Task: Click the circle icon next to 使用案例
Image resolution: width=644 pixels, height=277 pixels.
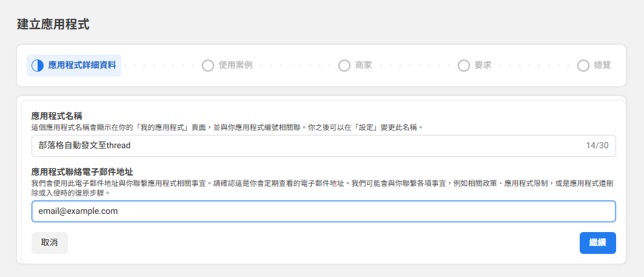Action: click(208, 65)
